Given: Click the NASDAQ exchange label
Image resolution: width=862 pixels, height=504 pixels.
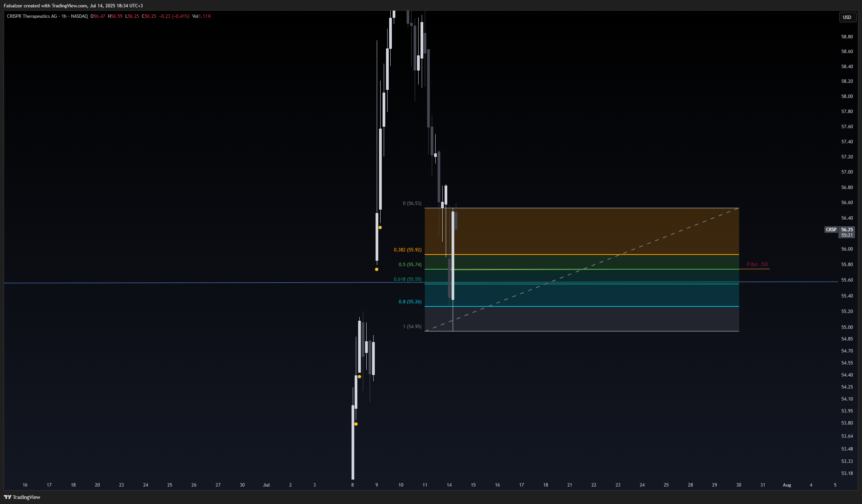Looking at the screenshot, I should click(79, 16).
